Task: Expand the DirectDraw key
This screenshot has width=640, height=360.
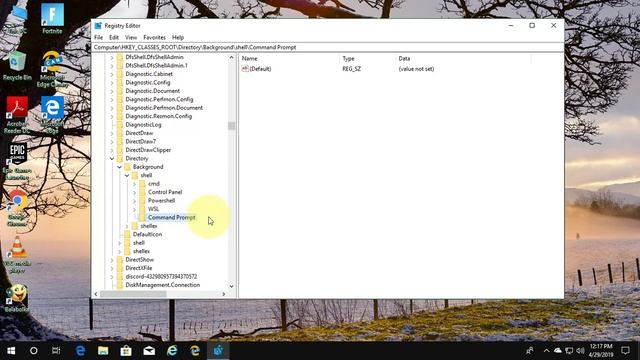Action: [112, 133]
